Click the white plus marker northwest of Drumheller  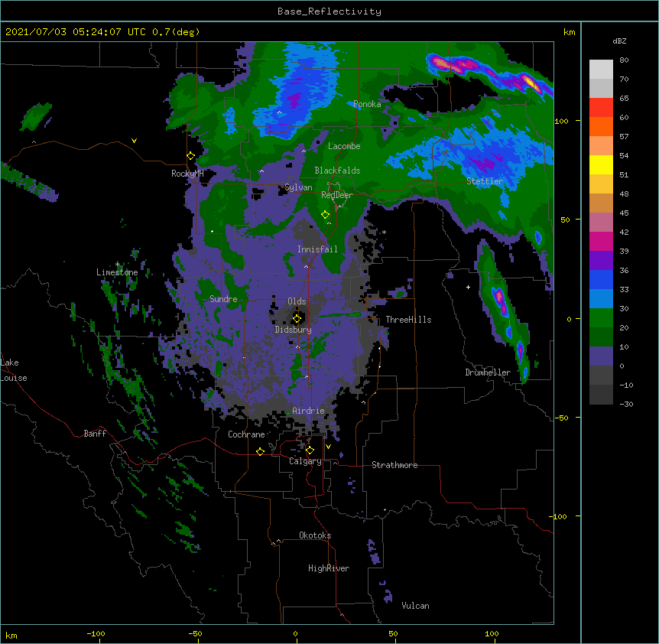tap(468, 287)
